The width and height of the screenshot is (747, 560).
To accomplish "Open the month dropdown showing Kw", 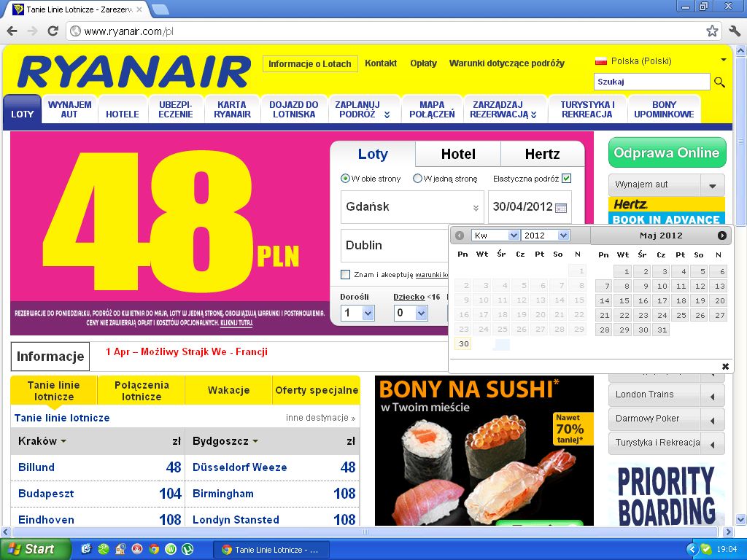I will coord(495,236).
